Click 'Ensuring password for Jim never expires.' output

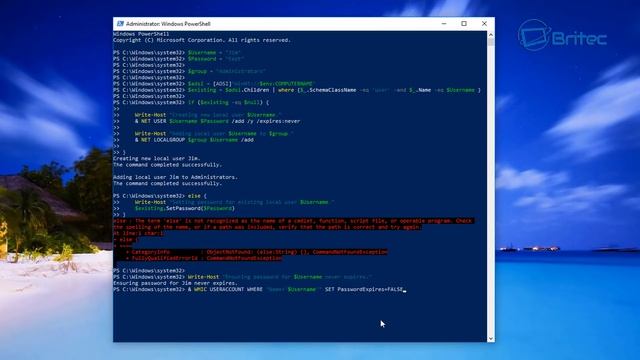175,283
